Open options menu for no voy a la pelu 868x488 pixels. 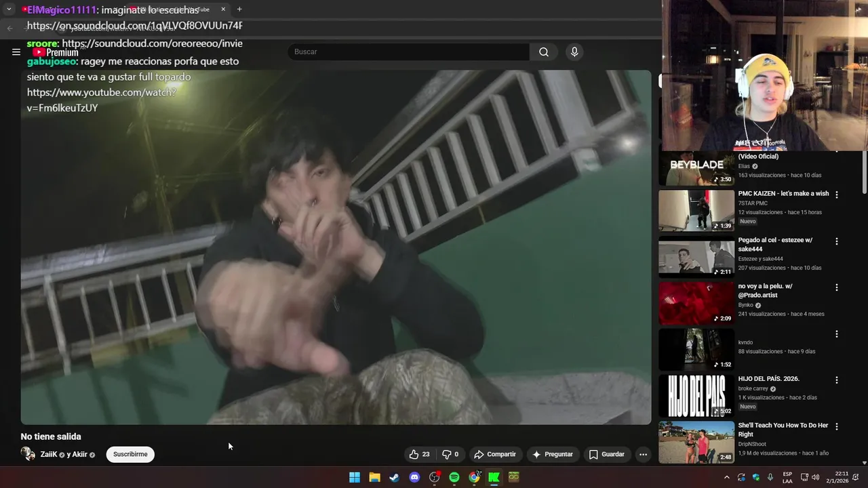(x=836, y=287)
